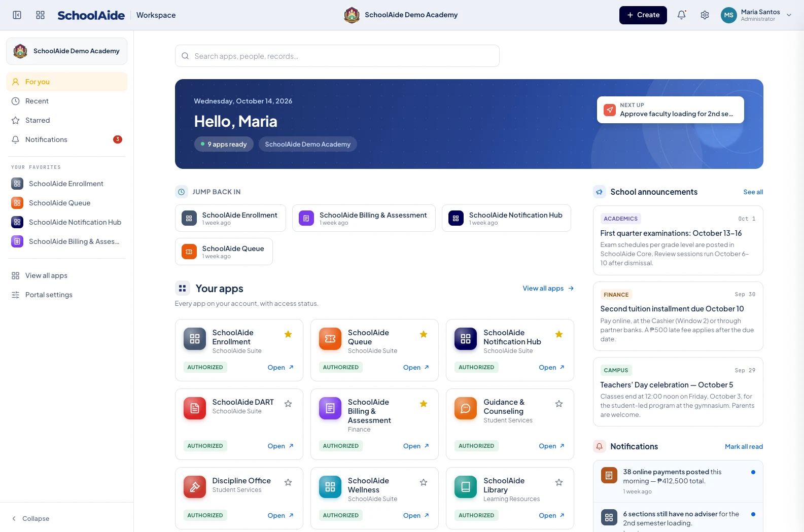804x532 pixels.
Task: Click the MS user avatar
Action: coord(728,15)
